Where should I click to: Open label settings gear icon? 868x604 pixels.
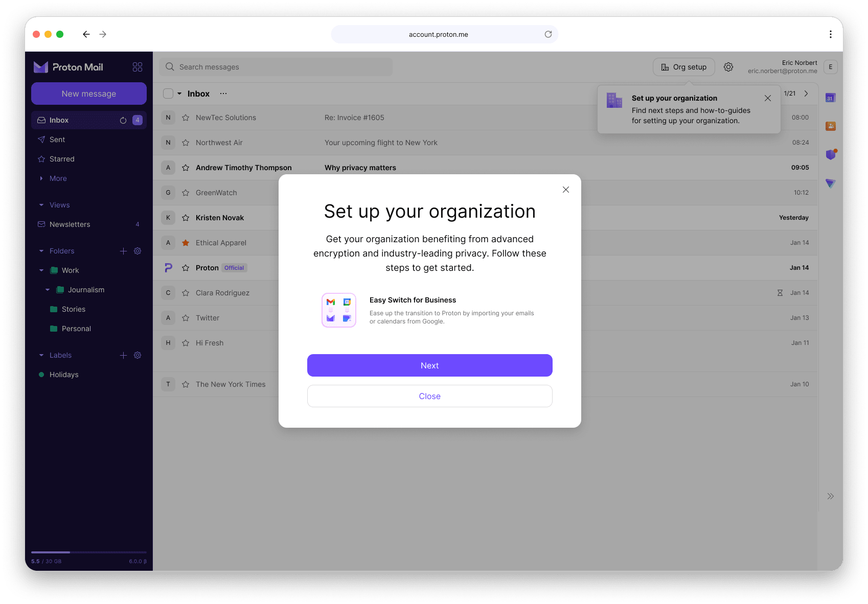pyautogui.click(x=138, y=355)
